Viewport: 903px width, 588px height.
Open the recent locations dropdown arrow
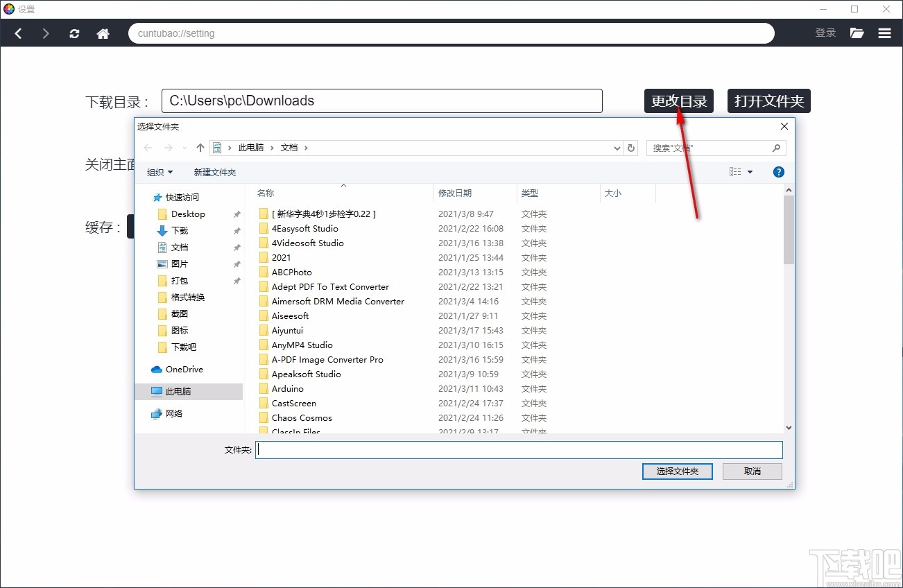pyautogui.click(x=184, y=148)
